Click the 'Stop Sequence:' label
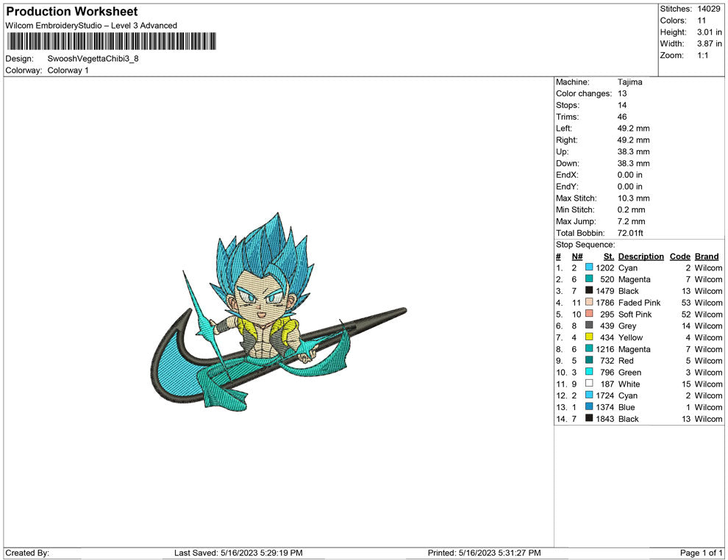The image size is (728, 560). tap(585, 245)
